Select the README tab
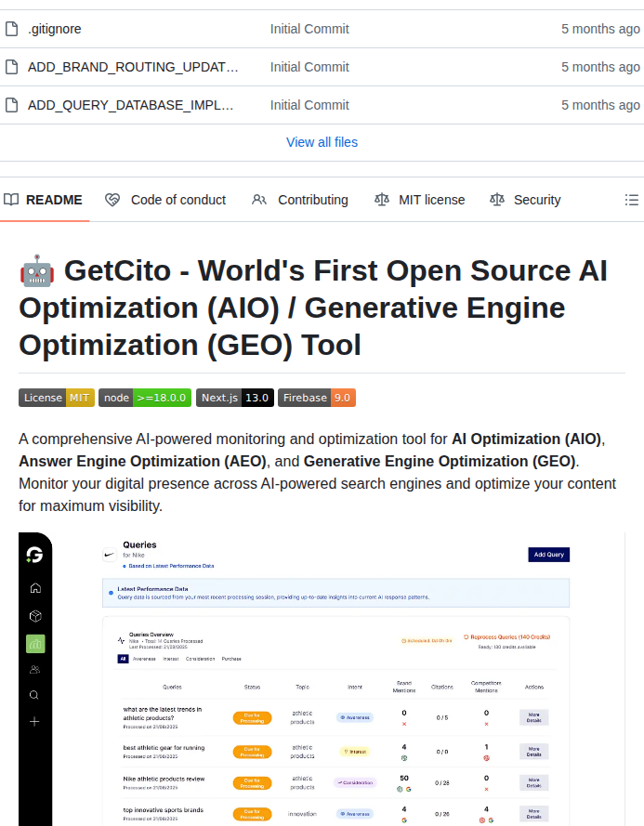This screenshot has width=644, height=826. coord(44,200)
